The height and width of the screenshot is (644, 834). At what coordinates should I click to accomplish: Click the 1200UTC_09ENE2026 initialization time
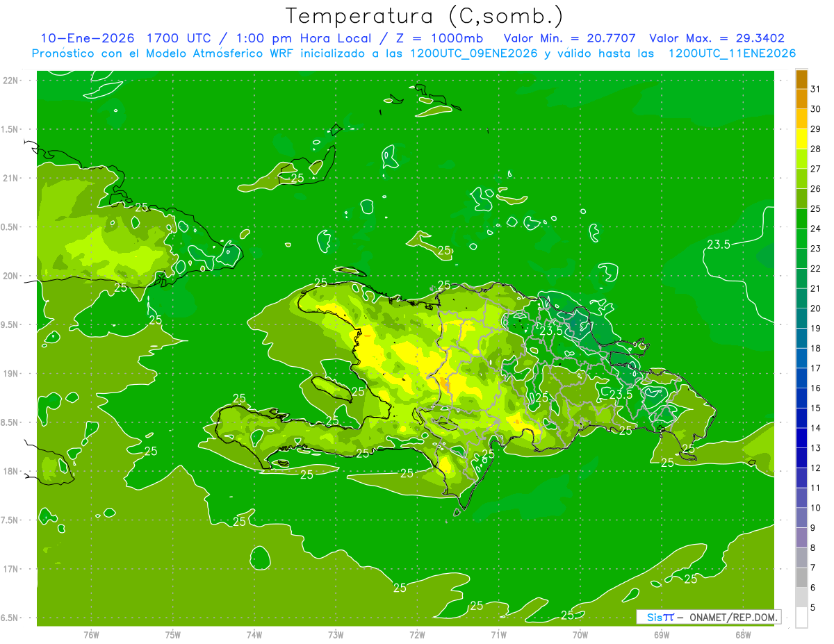tap(475, 53)
